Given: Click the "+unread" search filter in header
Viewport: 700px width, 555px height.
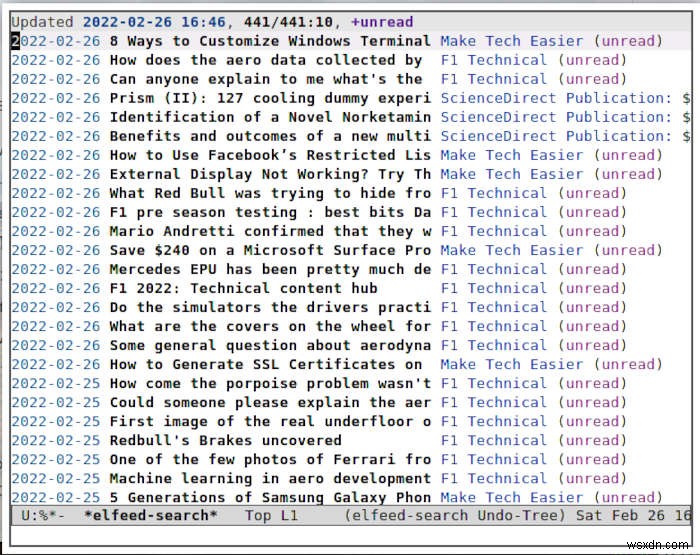Looking at the screenshot, I should point(382,22).
